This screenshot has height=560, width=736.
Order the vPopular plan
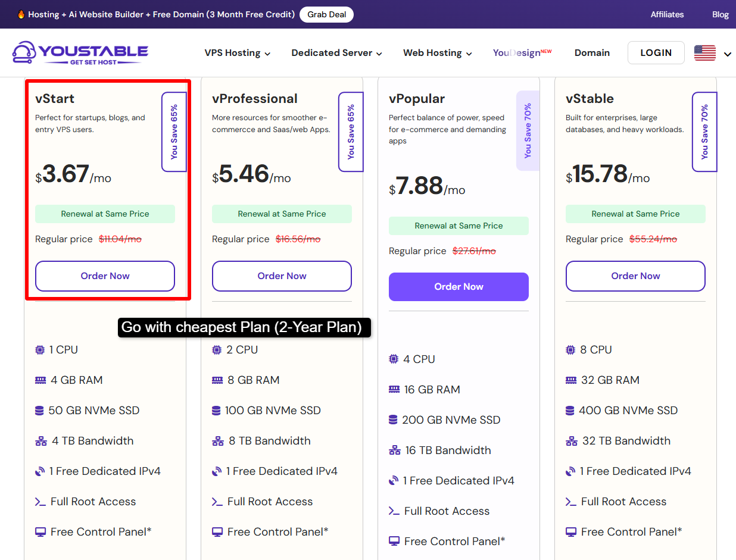click(x=459, y=287)
